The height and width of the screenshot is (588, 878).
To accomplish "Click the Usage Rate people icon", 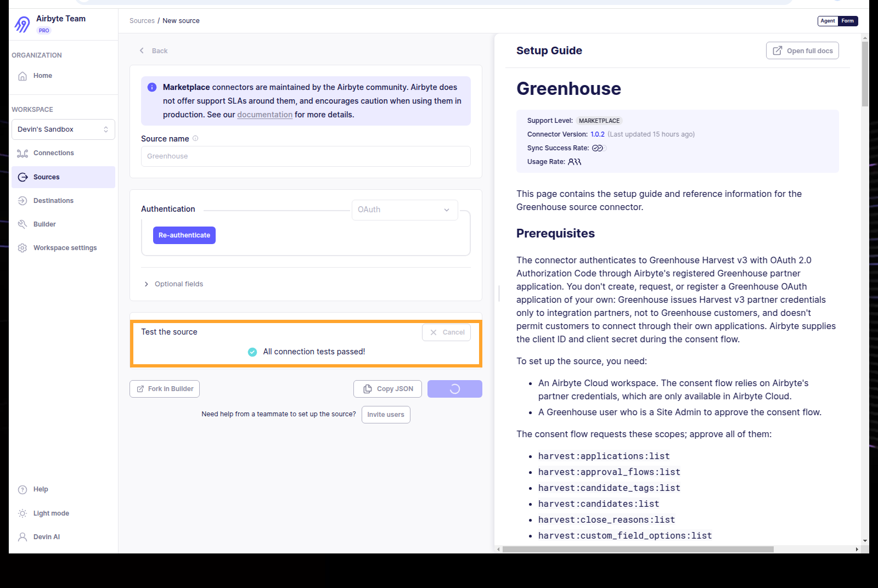I will coord(575,162).
